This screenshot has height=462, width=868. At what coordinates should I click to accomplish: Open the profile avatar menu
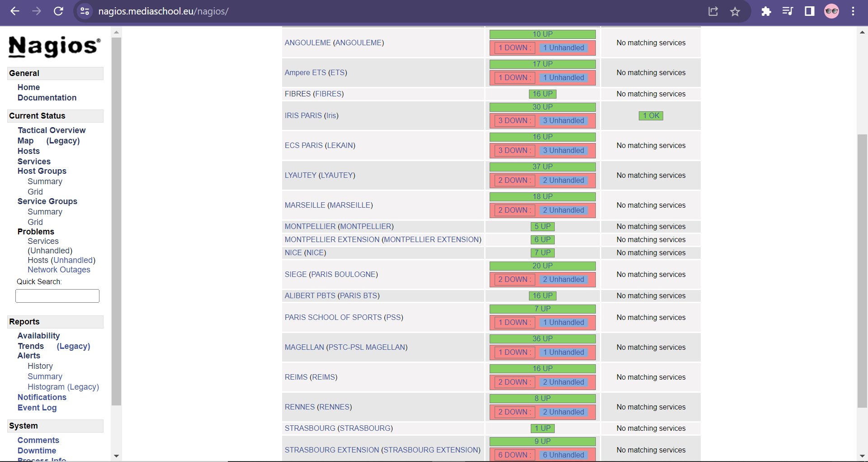[831, 11]
